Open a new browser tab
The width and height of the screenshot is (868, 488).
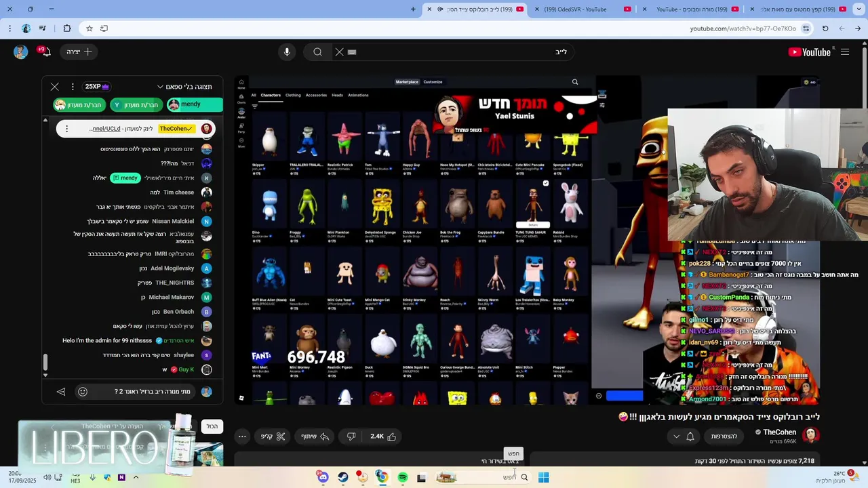tap(413, 9)
